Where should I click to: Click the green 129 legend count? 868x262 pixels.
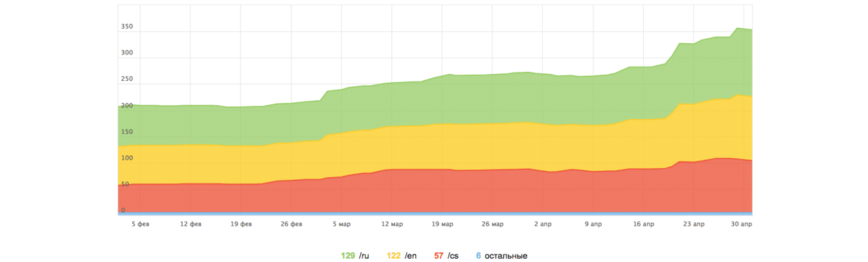[x=348, y=256]
